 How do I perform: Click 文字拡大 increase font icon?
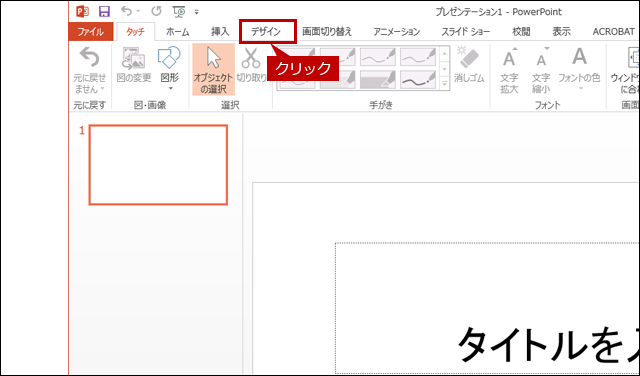(509, 58)
